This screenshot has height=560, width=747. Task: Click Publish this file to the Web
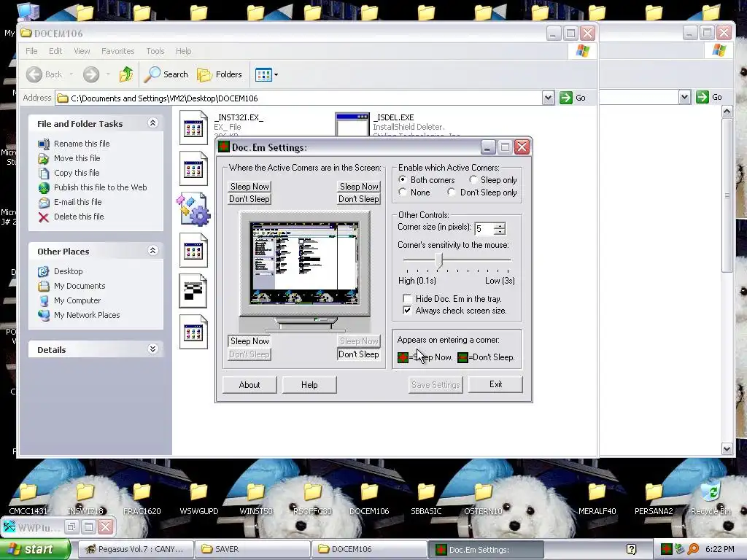click(x=100, y=187)
